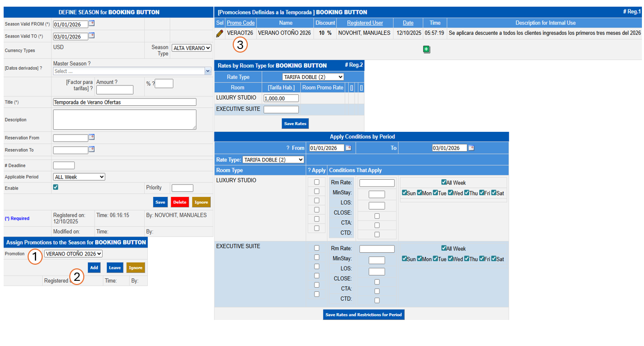Open calendar icon beside Reservation To
This screenshot has height=346, width=644.
(92, 150)
